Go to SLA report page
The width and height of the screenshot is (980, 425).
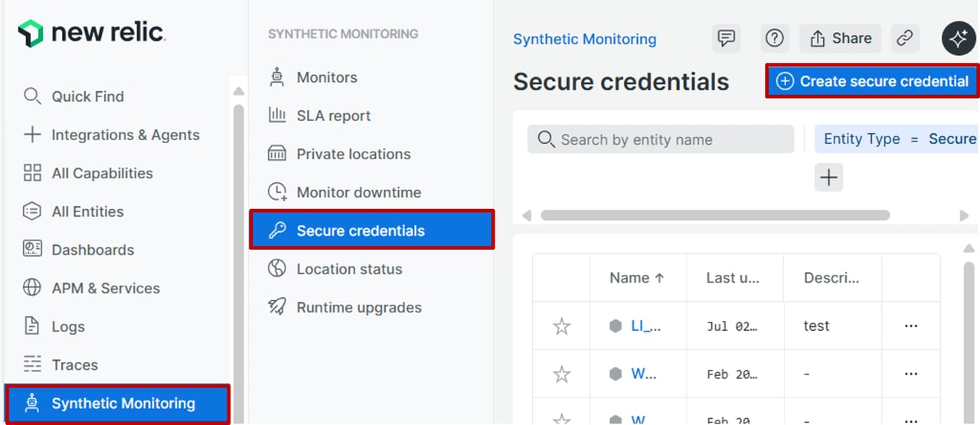click(333, 116)
